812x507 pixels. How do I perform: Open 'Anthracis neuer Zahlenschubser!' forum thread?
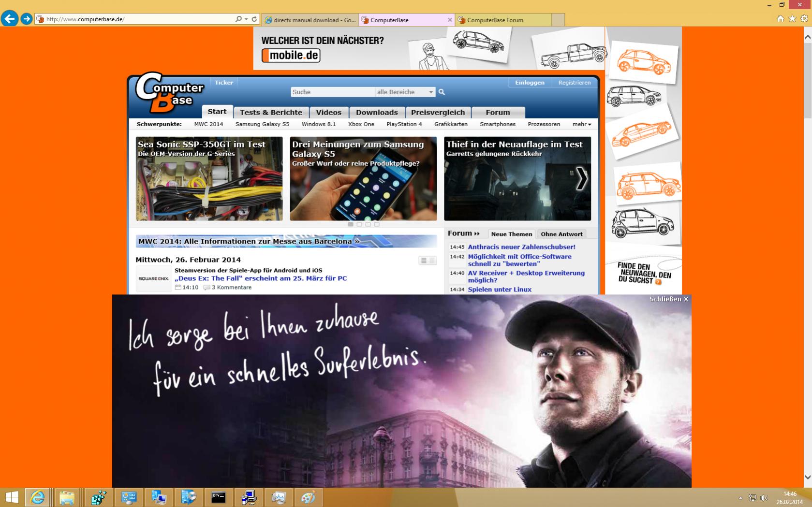521,247
